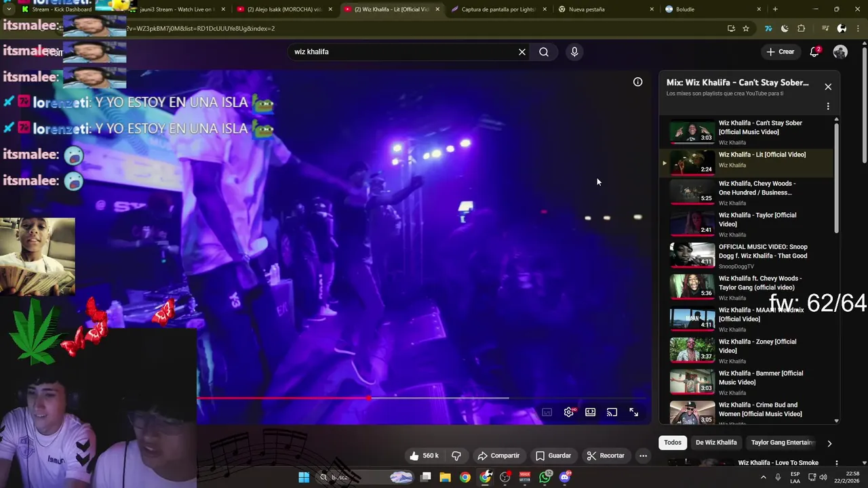Viewport: 868px width, 488px height.
Task: Bookmark this page with the star icon
Action: click(x=746, y=28)
